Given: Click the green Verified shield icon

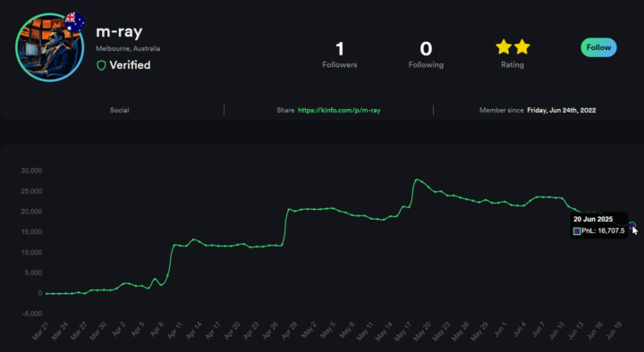Looking at the screenshot, I should [101, 65].
